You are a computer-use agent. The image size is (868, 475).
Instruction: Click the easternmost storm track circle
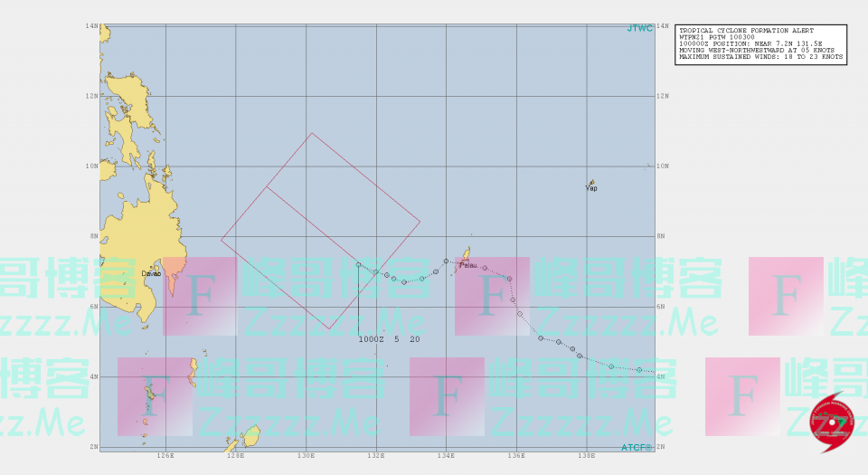[639, 369]
